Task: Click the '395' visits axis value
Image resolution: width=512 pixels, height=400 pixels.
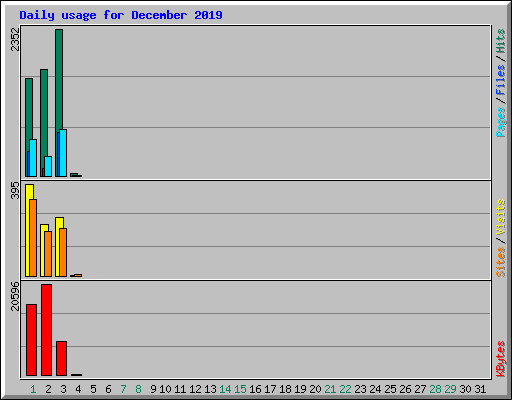Action: 15,190
